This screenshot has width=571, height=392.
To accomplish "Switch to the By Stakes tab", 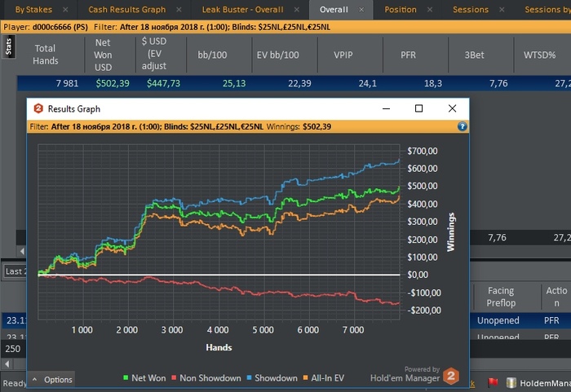I will 33,10.
